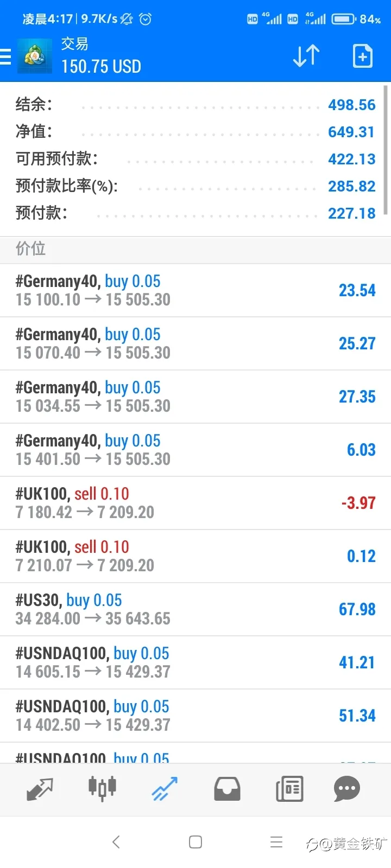Tap the Android back navigation arrow
Viewport: 391px width, 868px height.
[116, 842]
